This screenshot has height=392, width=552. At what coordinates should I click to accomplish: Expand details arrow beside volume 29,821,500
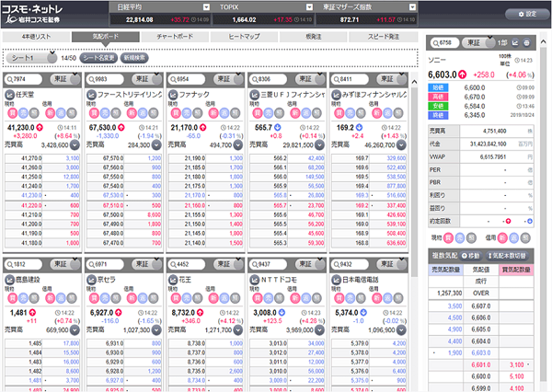[x=319, y=144]
